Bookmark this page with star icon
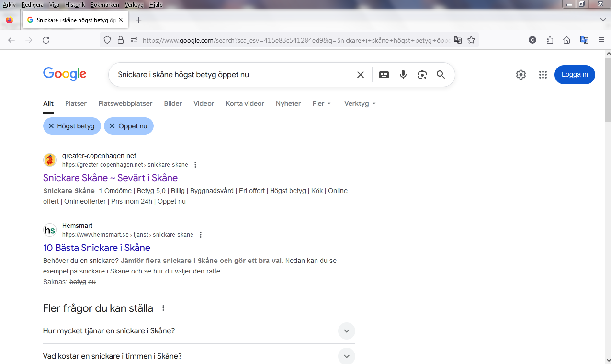Screen dimensions: 611x364 coord(471,40)
